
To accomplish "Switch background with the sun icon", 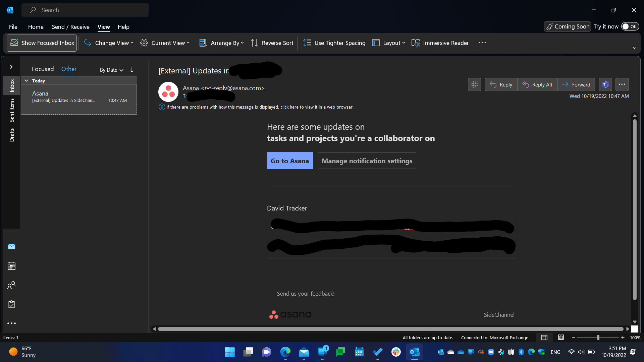I will pos(474,84).
